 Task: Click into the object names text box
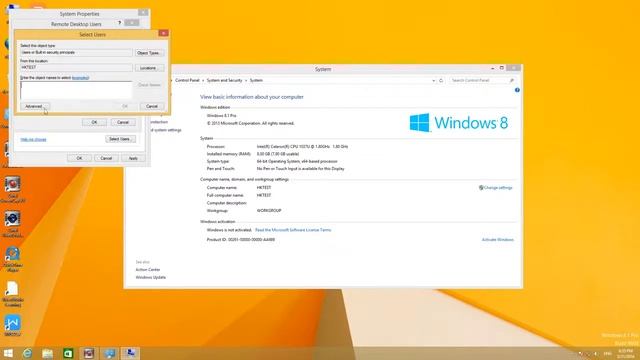76,90
